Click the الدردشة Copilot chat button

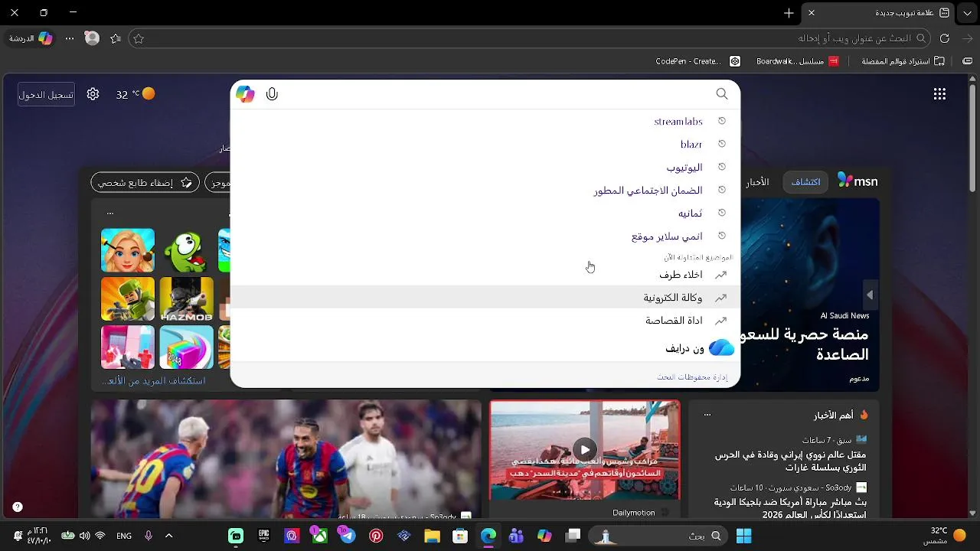tap(31, 38)
